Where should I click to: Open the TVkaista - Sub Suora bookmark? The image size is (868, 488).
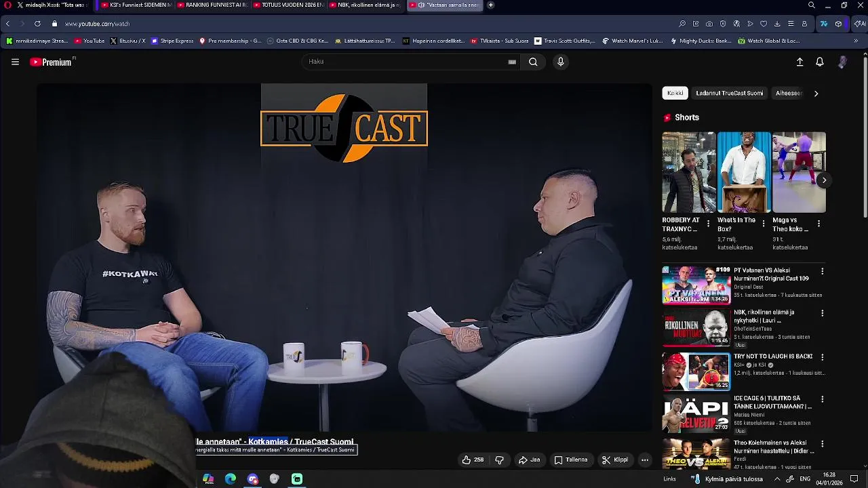tap(499, 41)
